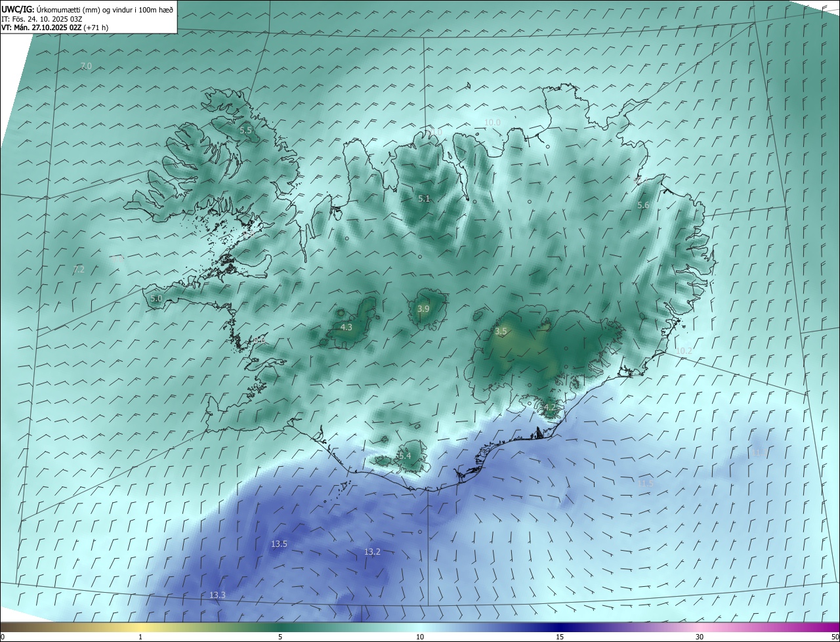Image resolution: width=840 pixels, height=642 pixels.
Task: Click the 13.3 value label near the bottom edge
Action: [217, 595]
